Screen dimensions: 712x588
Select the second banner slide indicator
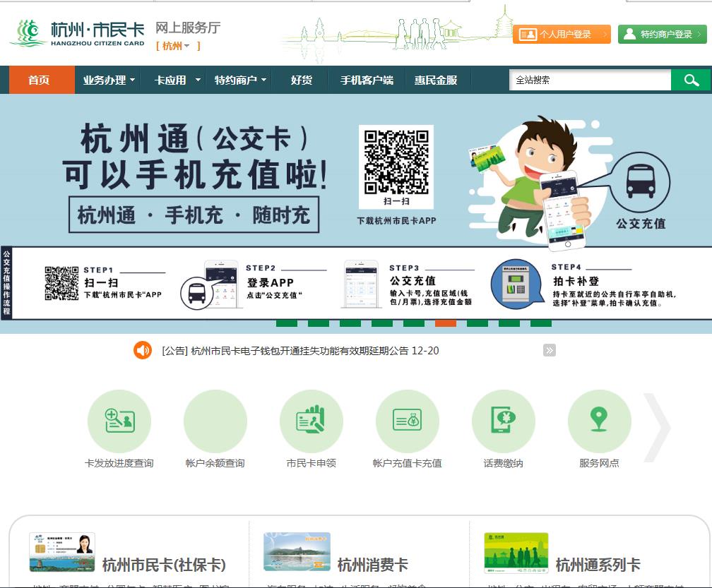(x=319, y=323)
